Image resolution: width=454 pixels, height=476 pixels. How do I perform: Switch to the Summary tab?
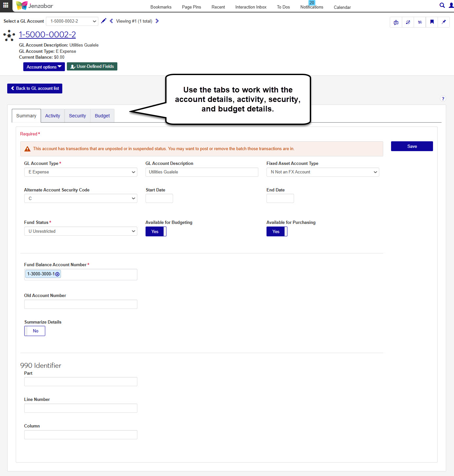[26, 116]
